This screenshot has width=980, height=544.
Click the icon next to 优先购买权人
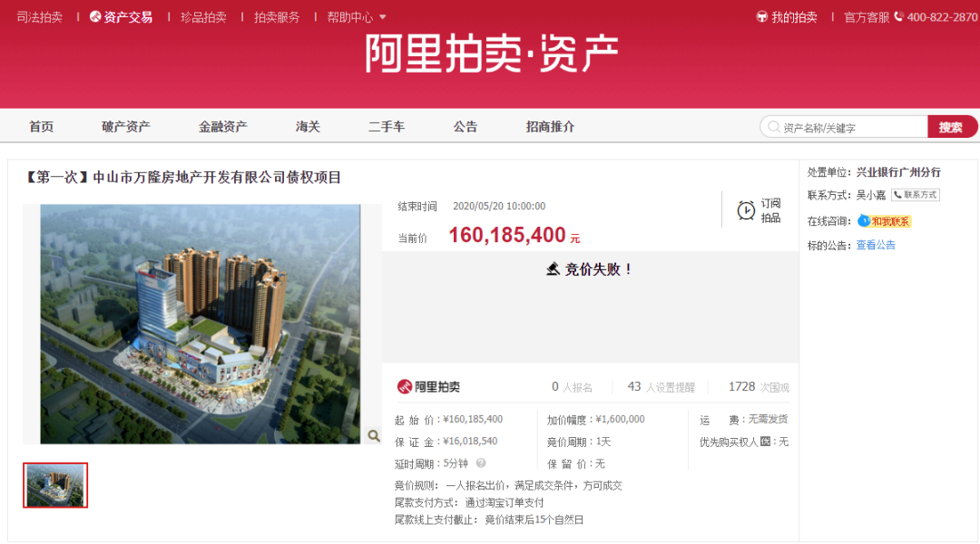point(765,442)
